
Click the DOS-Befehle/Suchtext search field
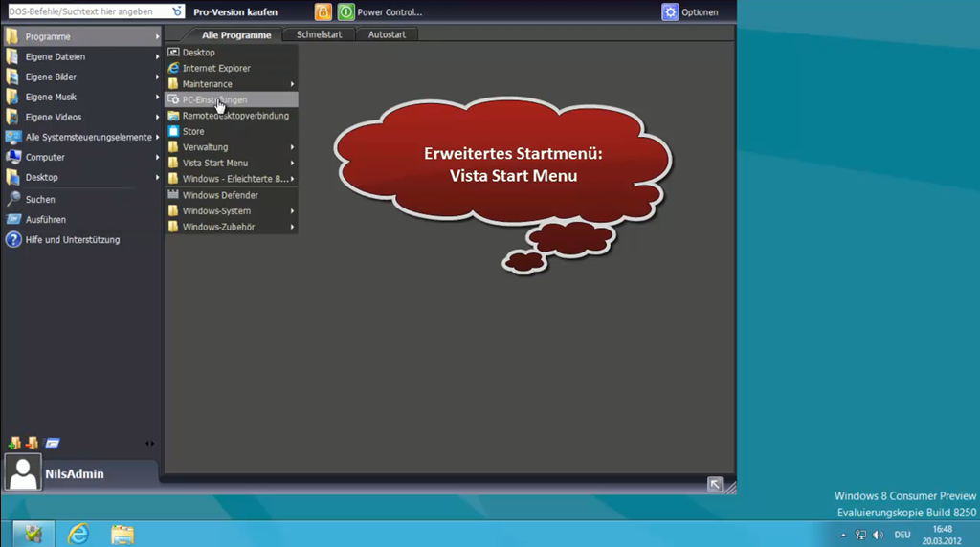tap(89, 11)
